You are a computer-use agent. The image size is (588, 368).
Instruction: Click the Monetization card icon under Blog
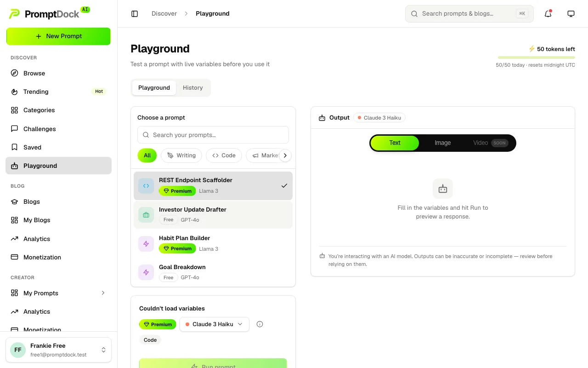point(15,257)
